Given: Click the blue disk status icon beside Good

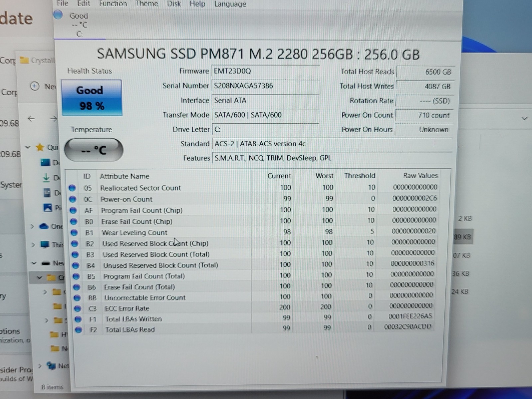Looking at the screenshot, I should tap(58, 15).
